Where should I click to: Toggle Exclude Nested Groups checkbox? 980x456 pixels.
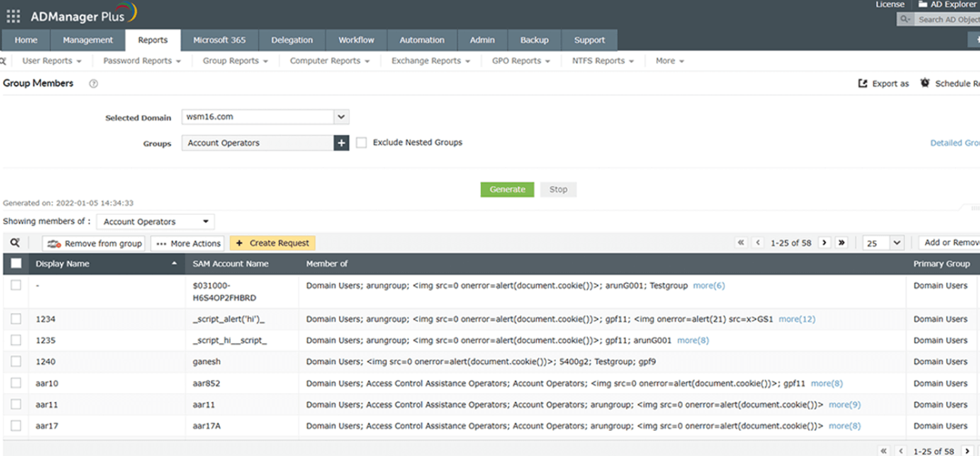click(x=361, y=143)
